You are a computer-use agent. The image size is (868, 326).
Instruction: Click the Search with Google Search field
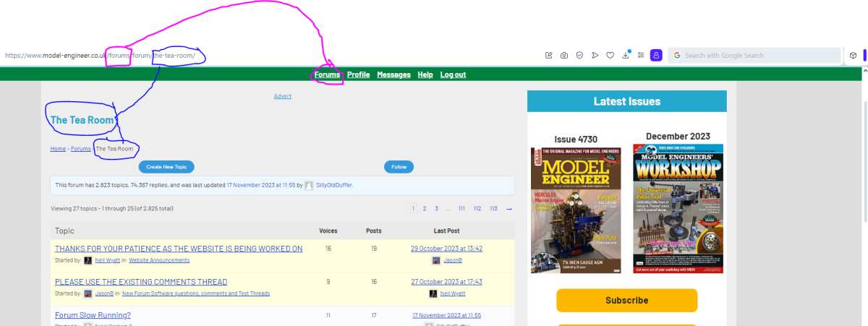[x=754, y=55]
